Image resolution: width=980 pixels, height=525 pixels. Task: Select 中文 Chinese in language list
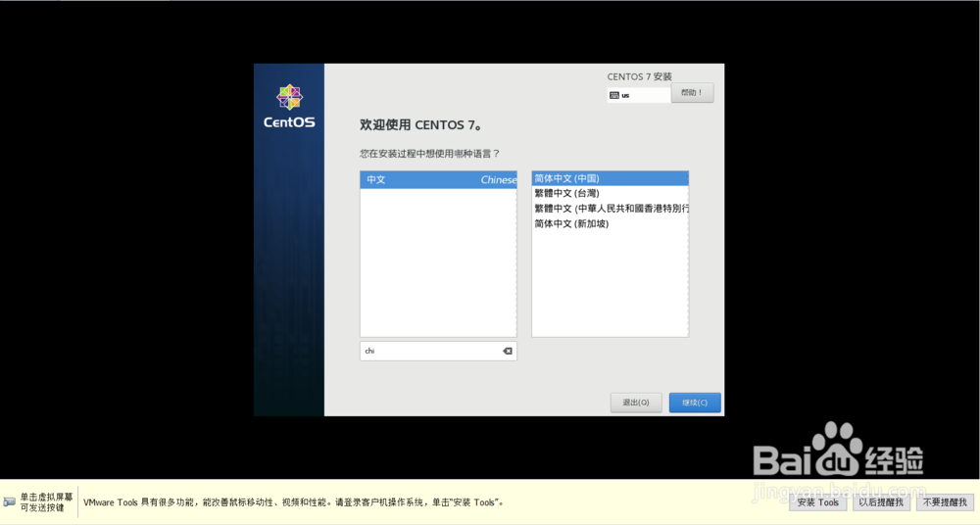coord(438,180)
